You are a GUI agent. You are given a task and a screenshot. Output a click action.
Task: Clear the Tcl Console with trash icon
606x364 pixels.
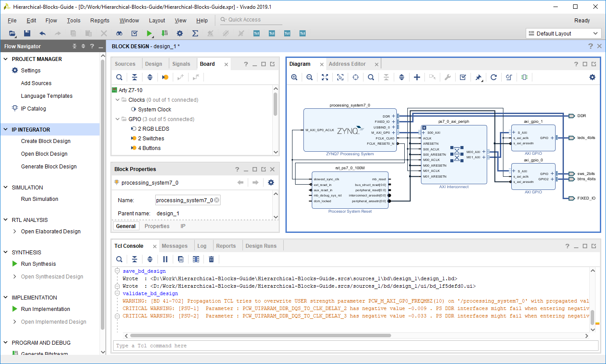point(211,259)
